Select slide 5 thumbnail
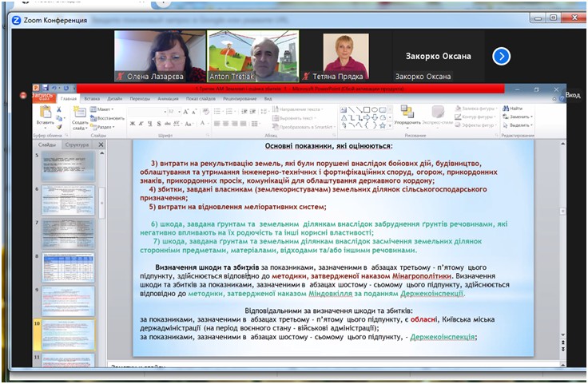The width and height of the screenshot is (588, 384). coord(68,165)
